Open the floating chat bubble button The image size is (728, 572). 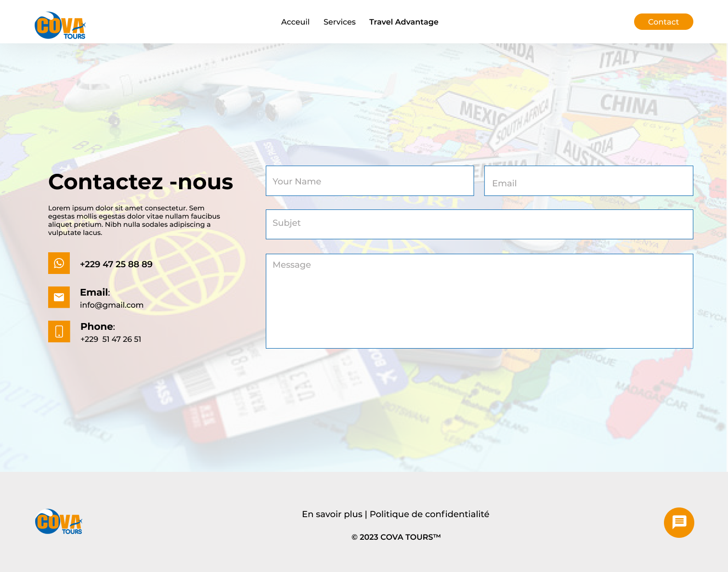point(679,522)
